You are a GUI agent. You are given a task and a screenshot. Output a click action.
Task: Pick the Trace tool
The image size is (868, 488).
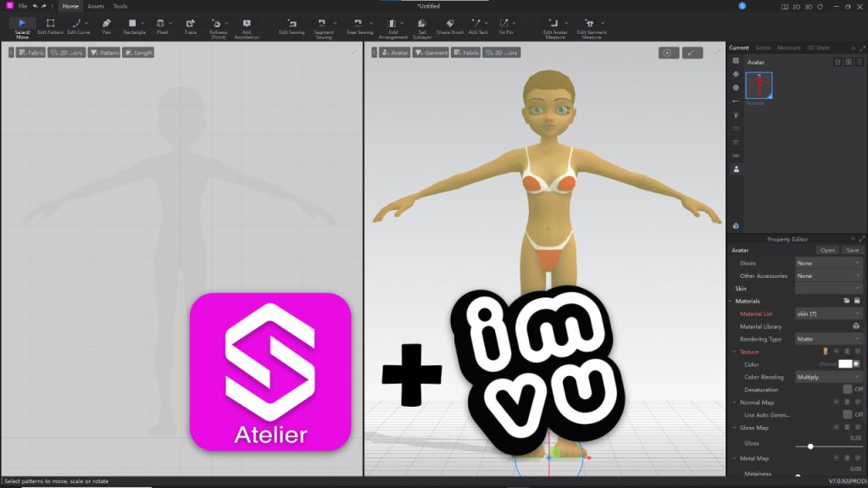[190, 24]
